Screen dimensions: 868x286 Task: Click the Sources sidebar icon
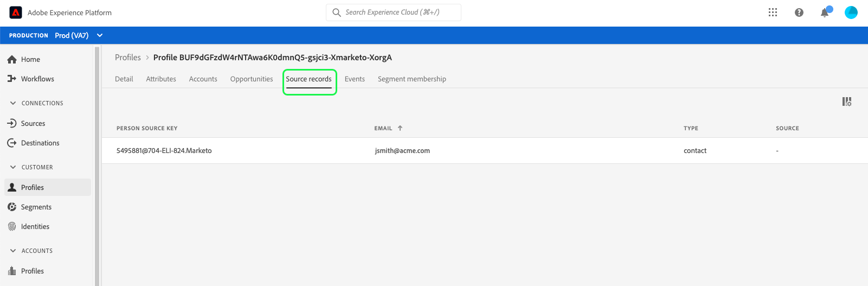(12, 123)
